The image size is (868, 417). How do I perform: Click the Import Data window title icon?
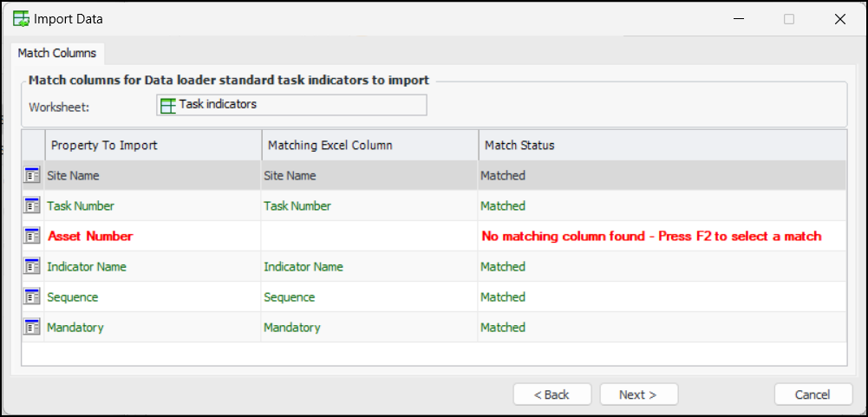tap(22, 18)
